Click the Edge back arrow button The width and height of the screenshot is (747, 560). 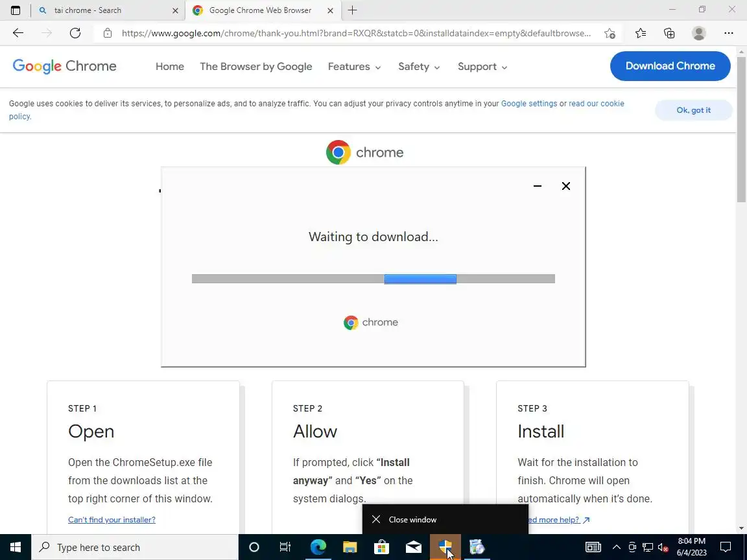(18, 33)
